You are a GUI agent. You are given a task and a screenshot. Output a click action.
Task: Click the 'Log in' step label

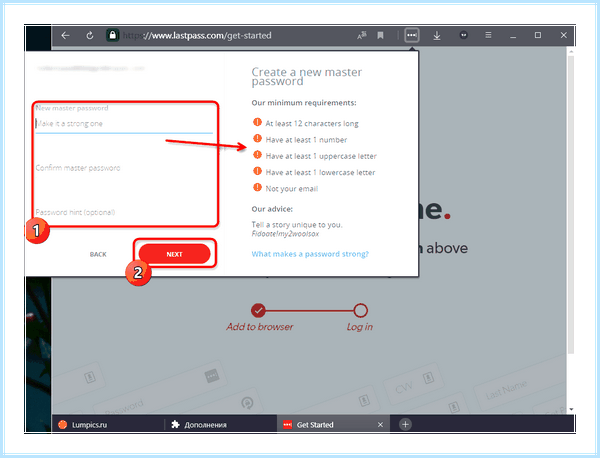click(x=360, y=327)
